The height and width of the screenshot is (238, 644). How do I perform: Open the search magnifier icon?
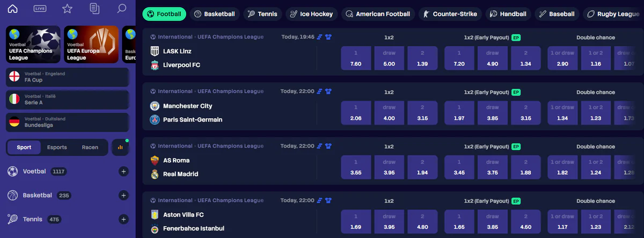122,9
